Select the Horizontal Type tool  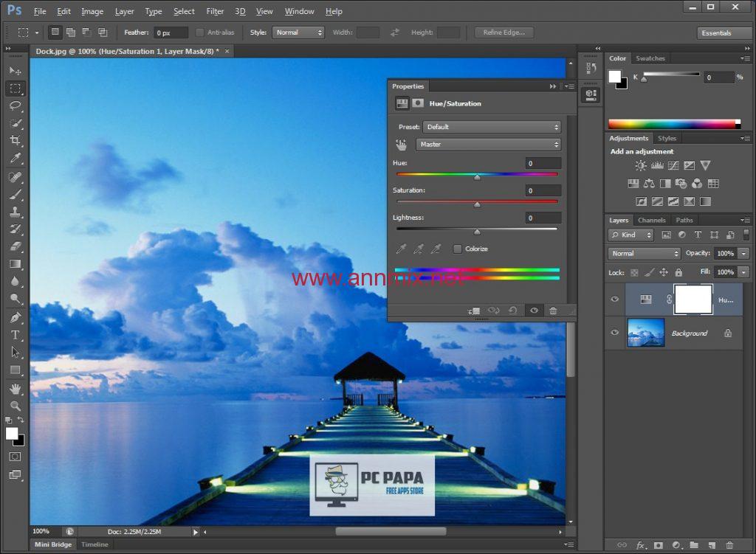(x=16, y=335)
